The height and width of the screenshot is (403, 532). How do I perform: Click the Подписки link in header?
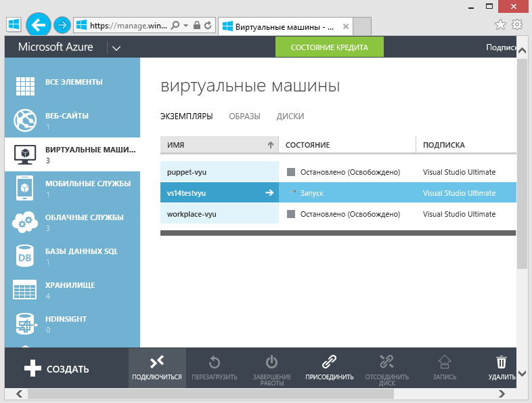(x=501, y=47)
